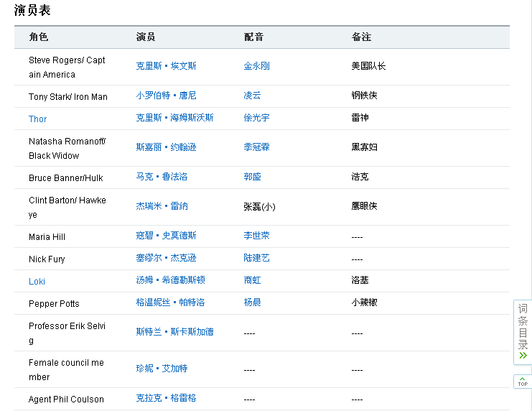The width and height of the screenshot is (532, 411).
Task: Open actor link 塞缪尔·杰克逊
Action: pos(166,258)
